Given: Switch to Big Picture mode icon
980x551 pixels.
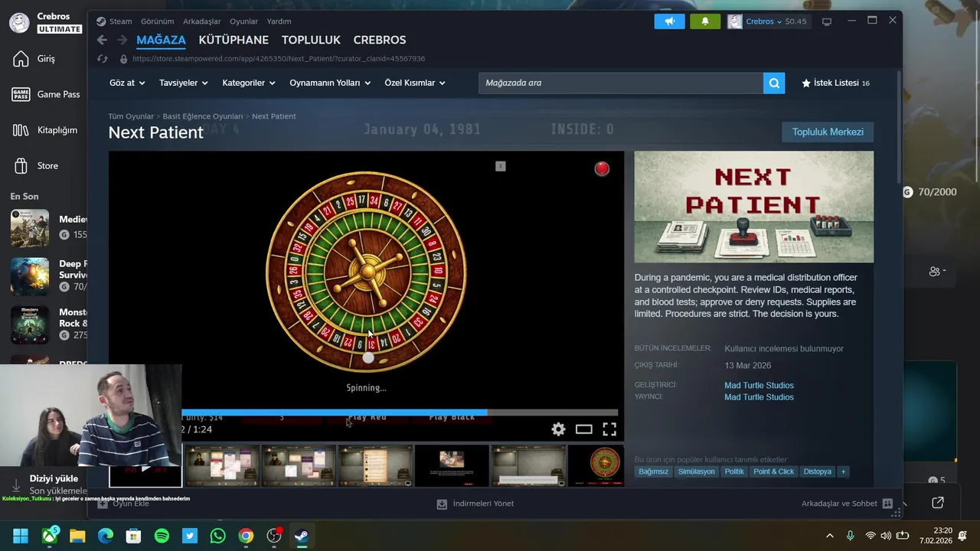Looking at the screenshot, I should tap(827, 21).
